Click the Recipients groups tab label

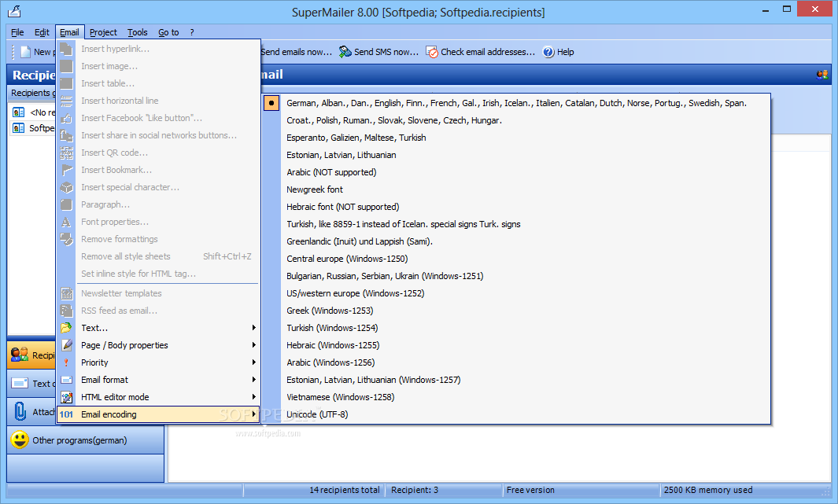tap(31, 93)
